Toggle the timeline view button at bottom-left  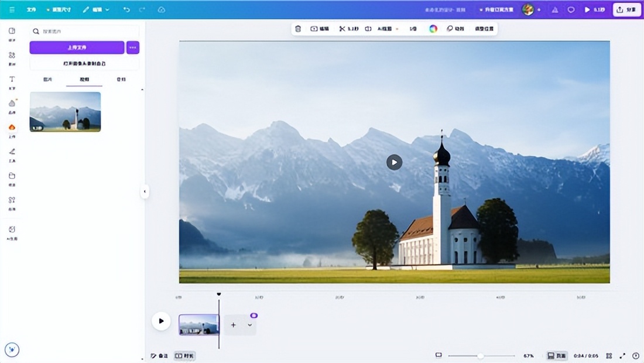tap(184, 355)
